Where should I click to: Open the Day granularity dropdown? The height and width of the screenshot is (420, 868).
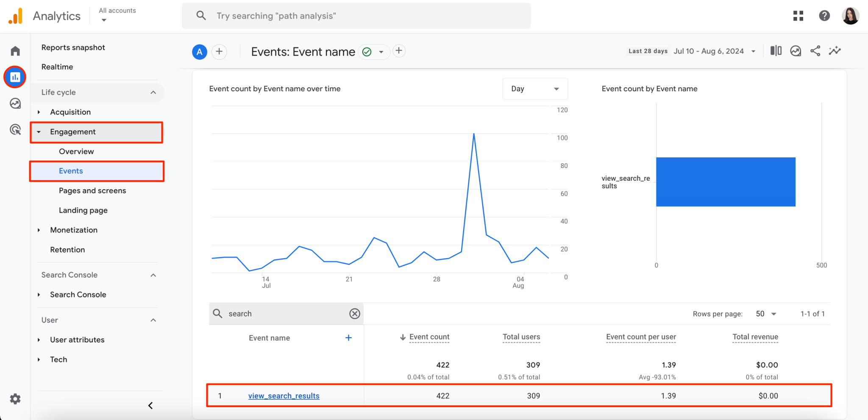[x=535, y=89]
